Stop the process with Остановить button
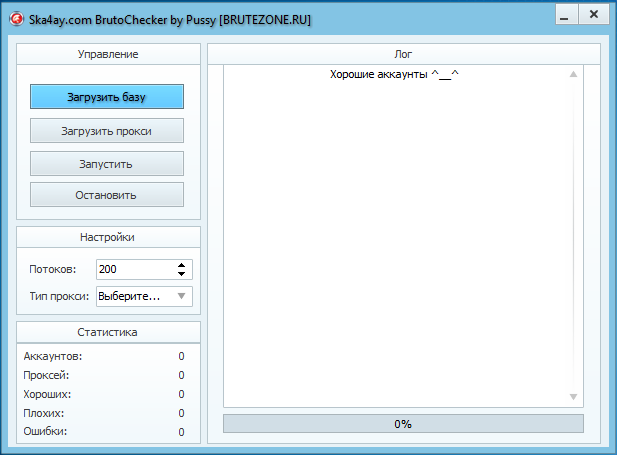Viewport: 617px width, 455px height. (107, 195)
